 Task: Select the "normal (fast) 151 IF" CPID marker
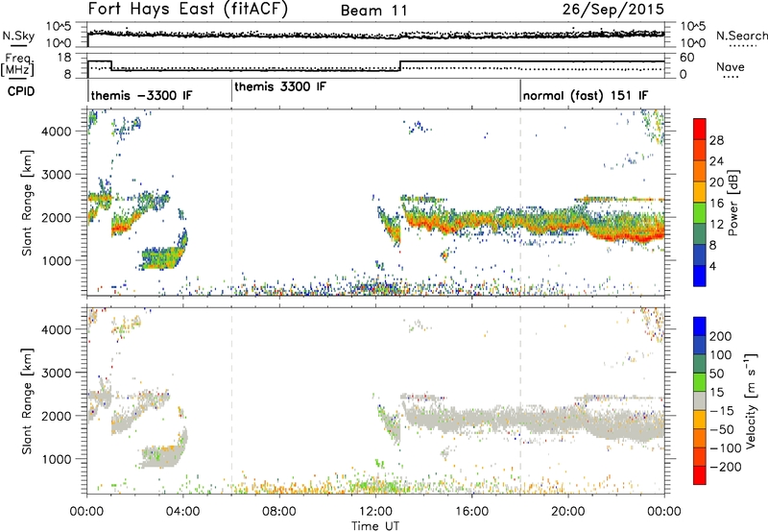point(585,95)
